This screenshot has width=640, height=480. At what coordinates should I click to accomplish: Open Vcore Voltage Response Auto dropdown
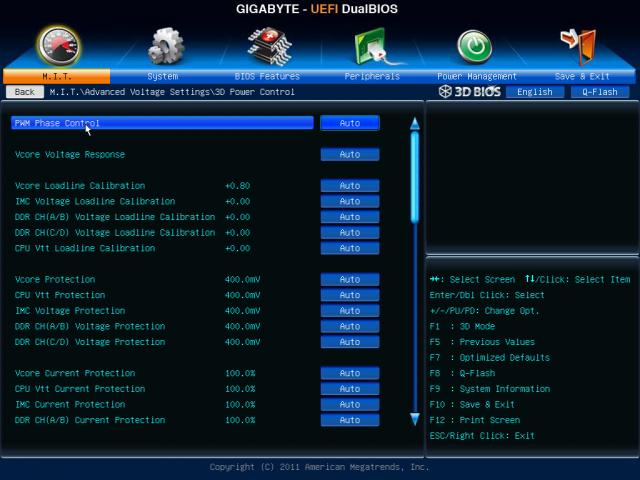[x=350, y=154]
